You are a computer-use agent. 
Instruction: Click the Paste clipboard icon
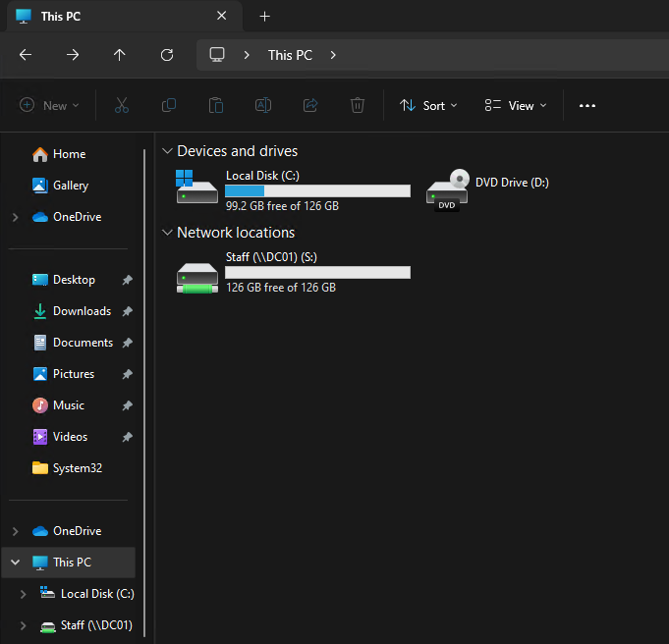click(x=216, y=105)
